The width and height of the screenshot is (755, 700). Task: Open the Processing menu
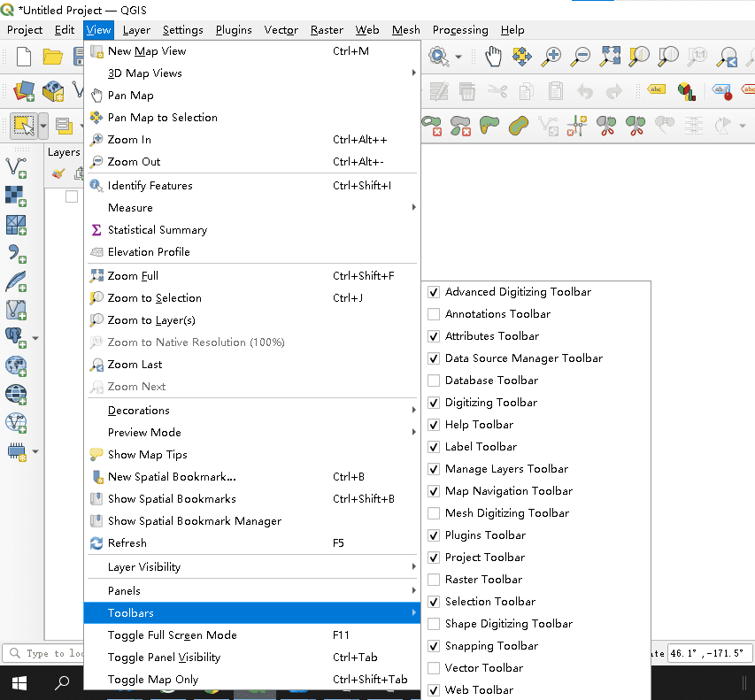(460, 30)
